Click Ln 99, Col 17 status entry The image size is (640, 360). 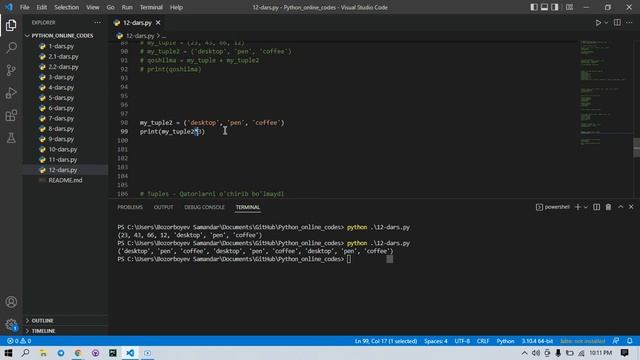[386, 341]
